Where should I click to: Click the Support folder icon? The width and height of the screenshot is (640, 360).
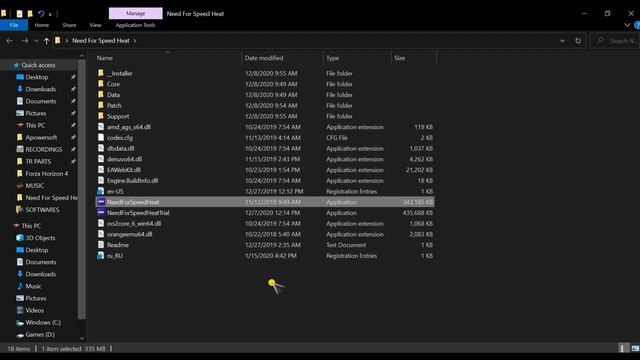101,116
